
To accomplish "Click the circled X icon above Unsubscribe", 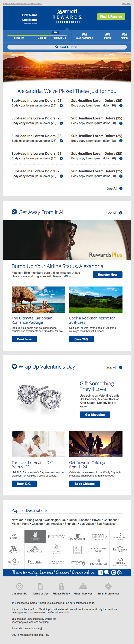I will [x=19, y=586].
